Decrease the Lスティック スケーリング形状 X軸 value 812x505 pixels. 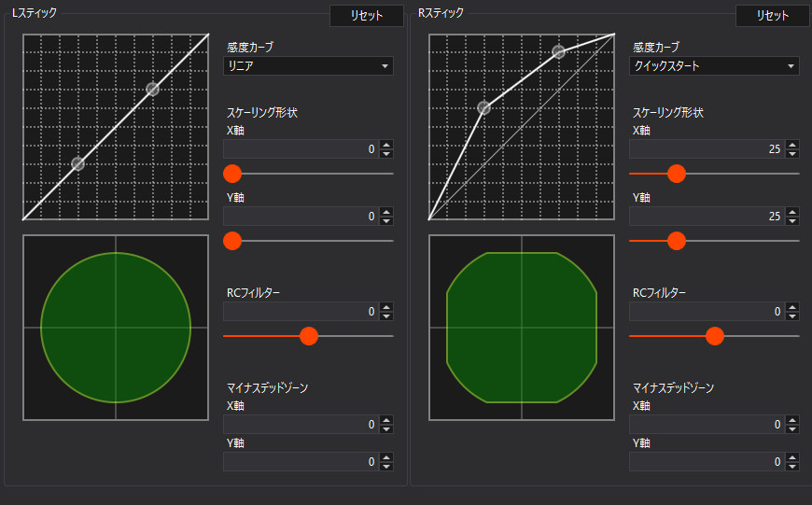(x=386, y=154)
